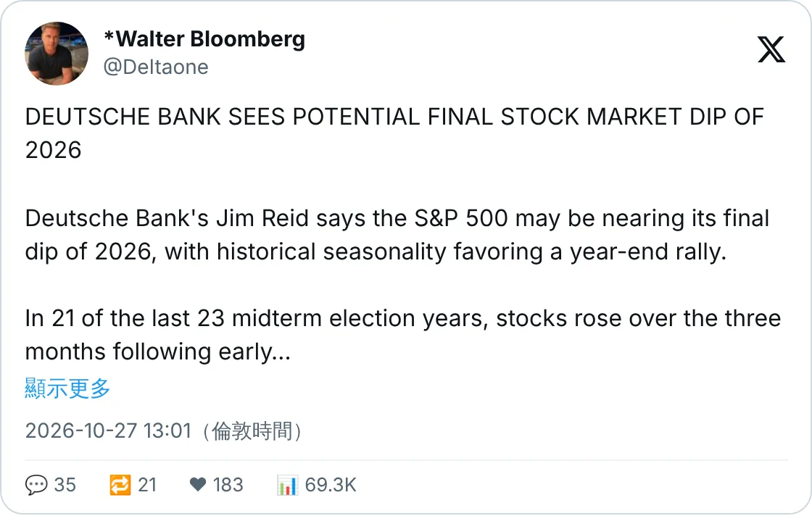Open the views bar chart icon
The image size is (812, 516).
coord(287,485)
